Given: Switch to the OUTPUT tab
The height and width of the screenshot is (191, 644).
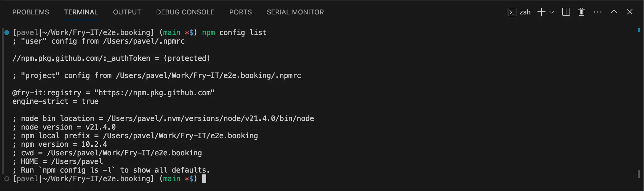Looking at the screenshot, I should 127,12.
